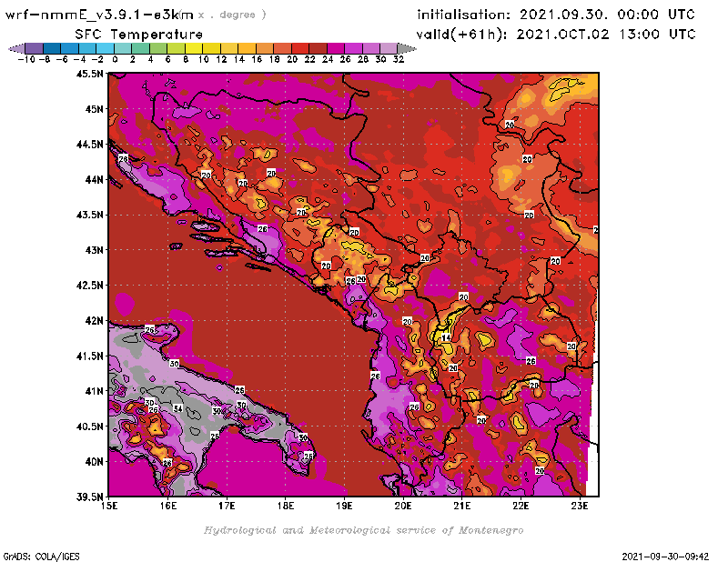This screenshot has height=562, width=728.
Task: Click the 23E longitude label
Action: pos(580,506)
